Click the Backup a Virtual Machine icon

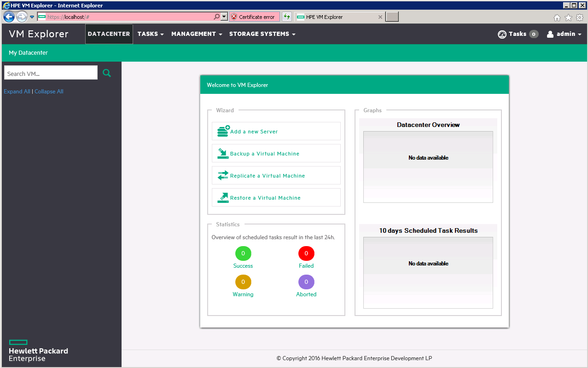[223, 153]
